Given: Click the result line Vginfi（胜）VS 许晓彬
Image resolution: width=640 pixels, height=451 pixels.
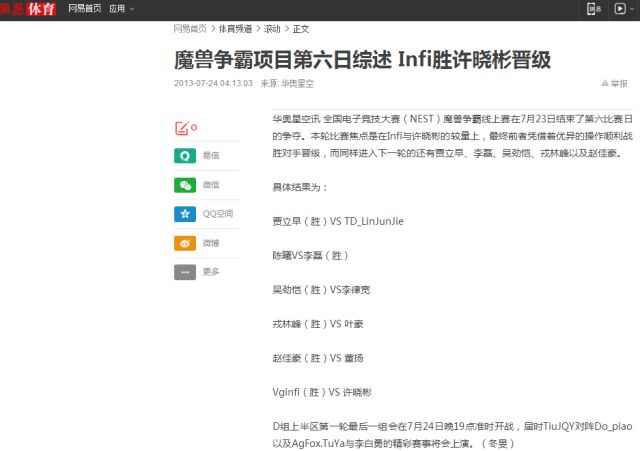Looking at the screenshot, I should (322, 393).
